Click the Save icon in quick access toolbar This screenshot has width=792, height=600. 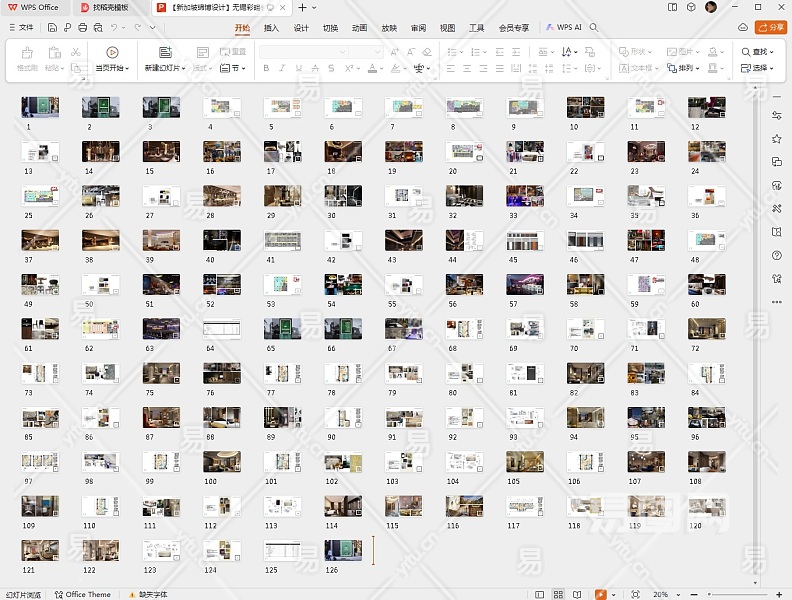[52, 28]
